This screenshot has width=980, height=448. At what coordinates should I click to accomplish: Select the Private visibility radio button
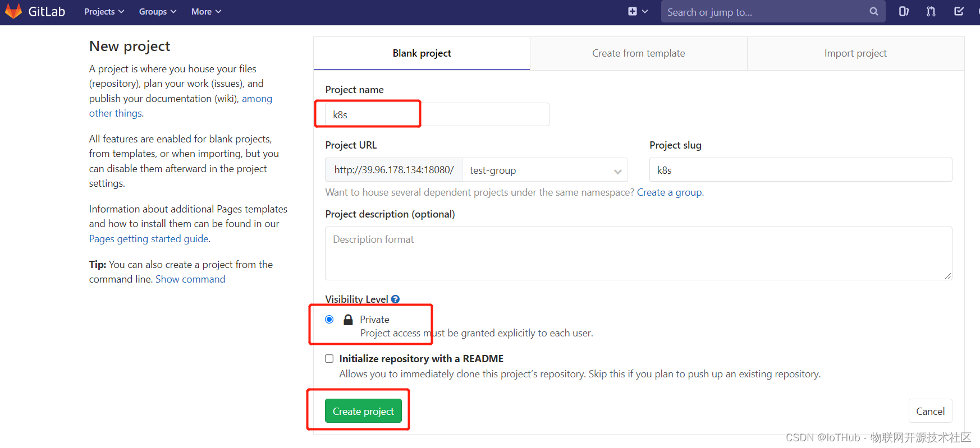click(x=329, y=320)
